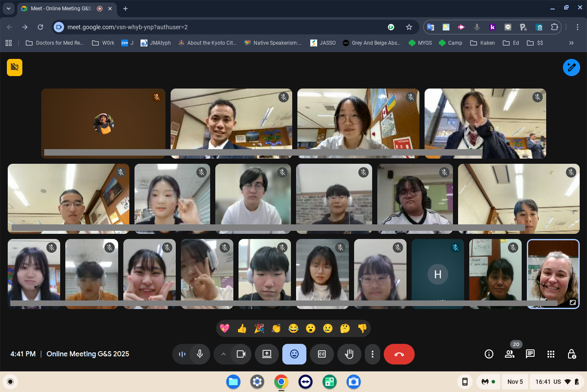Open the Kaken bookmark folder
Image resolution: width=587 pixels, height=392 pixels.
coord(483,43)
